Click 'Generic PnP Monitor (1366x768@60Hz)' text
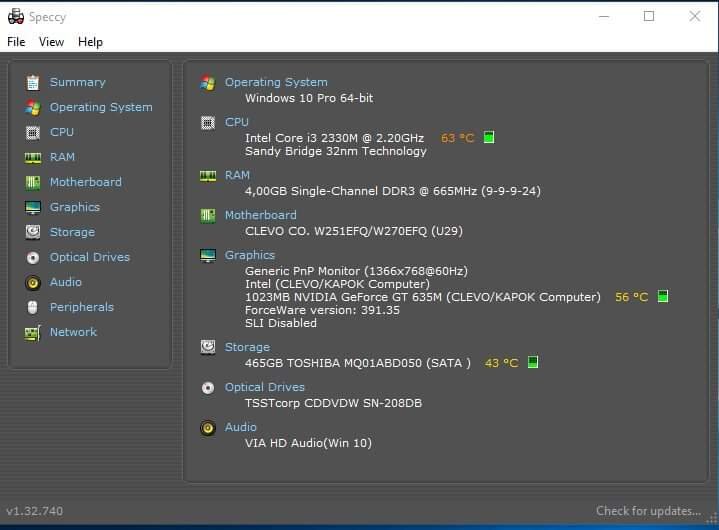Screen dimensions: 719x530 pyautogui.click(x=356, y=271)
